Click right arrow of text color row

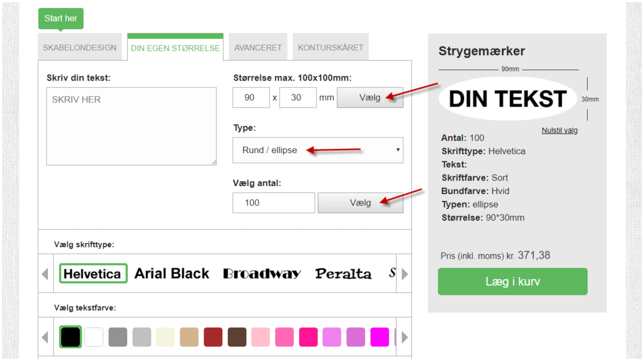click(x=404, y=337)
